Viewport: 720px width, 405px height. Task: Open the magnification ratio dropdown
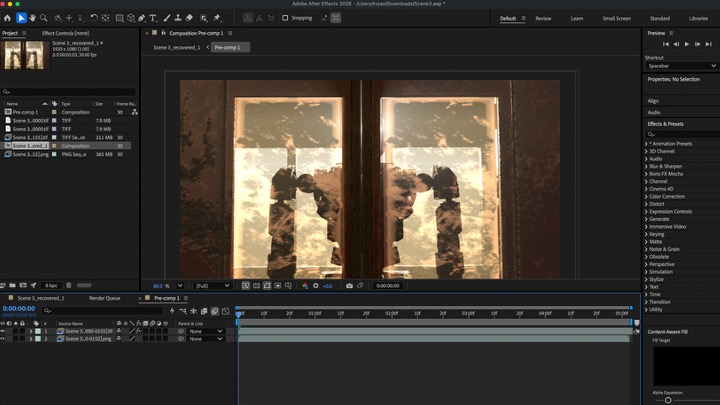(x=180, y=286)
